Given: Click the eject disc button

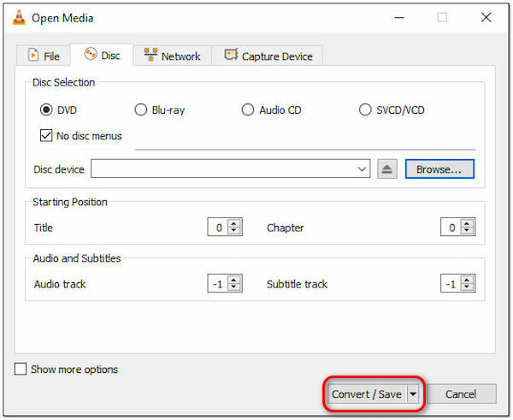Looking at the screenshot, I should [387, 169].
